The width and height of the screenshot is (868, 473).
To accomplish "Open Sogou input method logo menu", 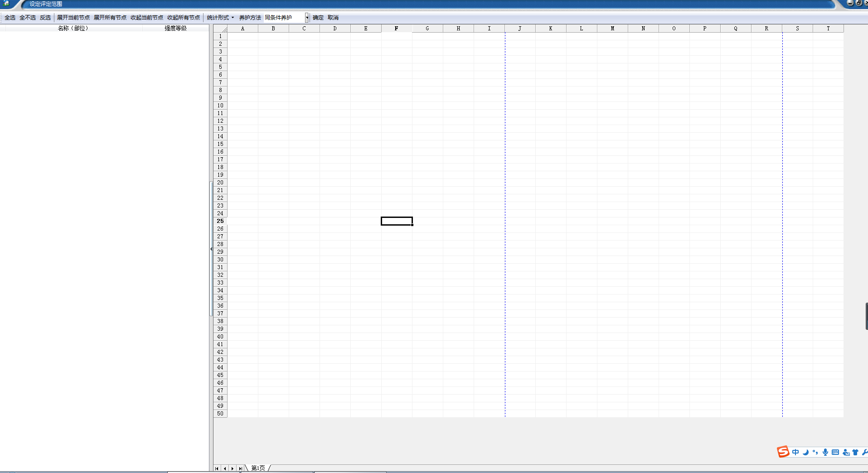I will [783, 452].
